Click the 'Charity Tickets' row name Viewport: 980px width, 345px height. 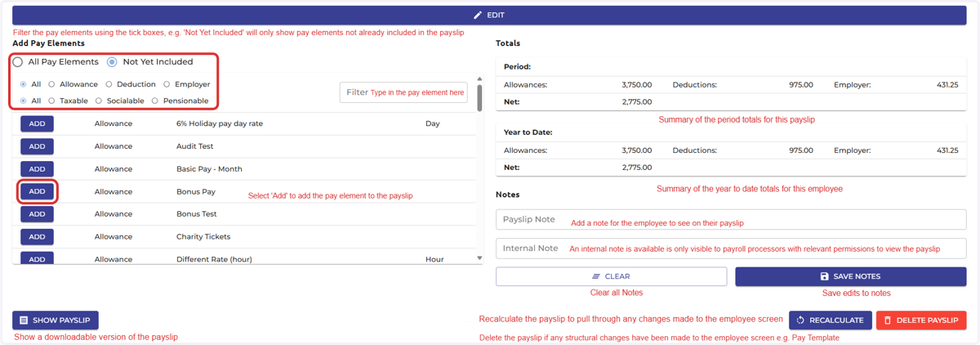coord(203,237)
